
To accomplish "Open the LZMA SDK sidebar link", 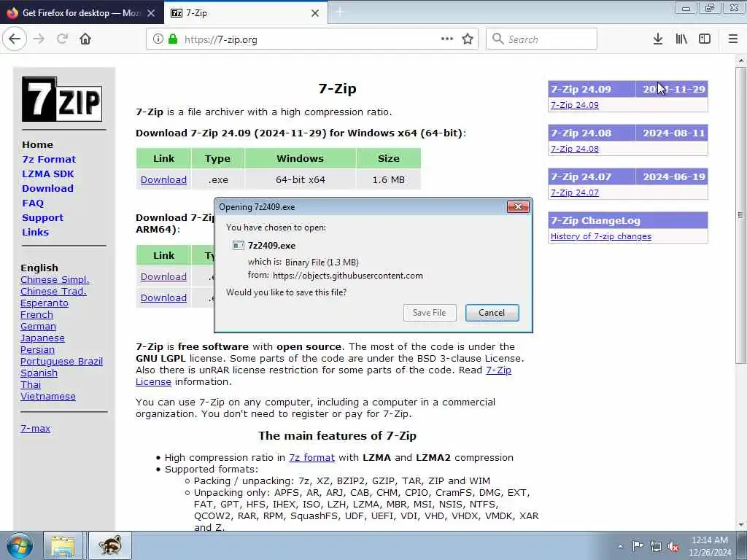I will pos(47,174).
